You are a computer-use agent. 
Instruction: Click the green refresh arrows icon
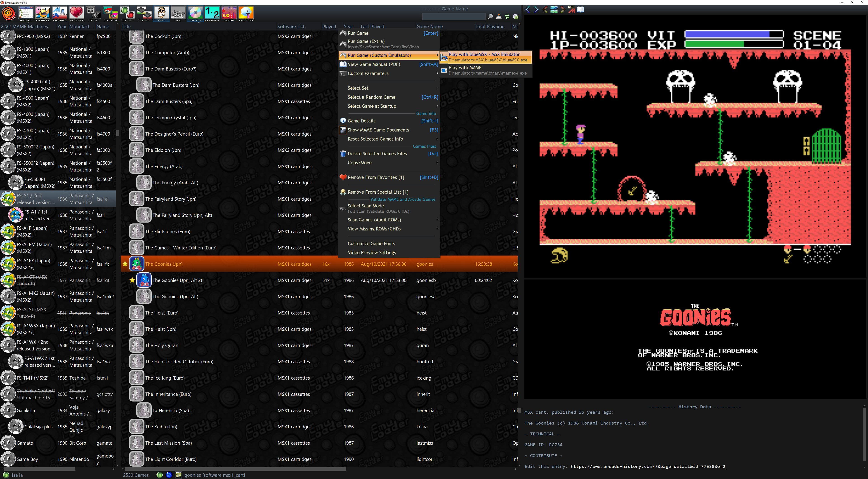pyautogui.click(x=507, y=16)
